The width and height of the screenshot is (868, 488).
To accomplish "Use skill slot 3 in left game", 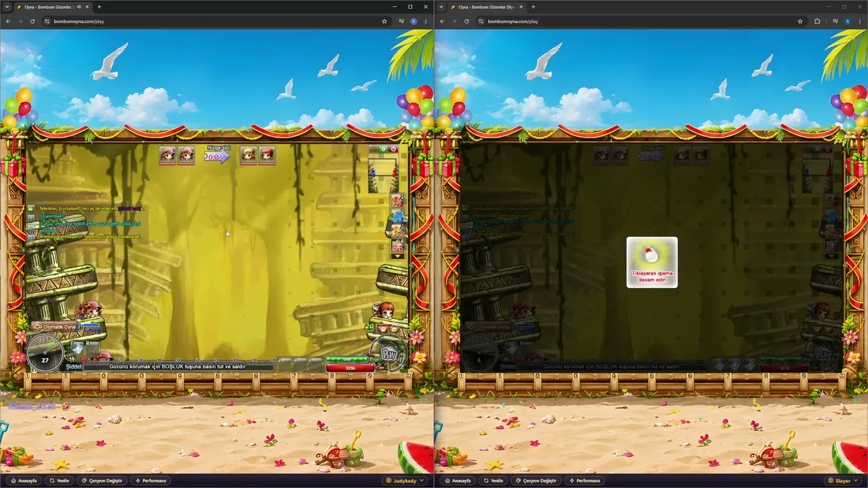I will [x=397, y=230].
